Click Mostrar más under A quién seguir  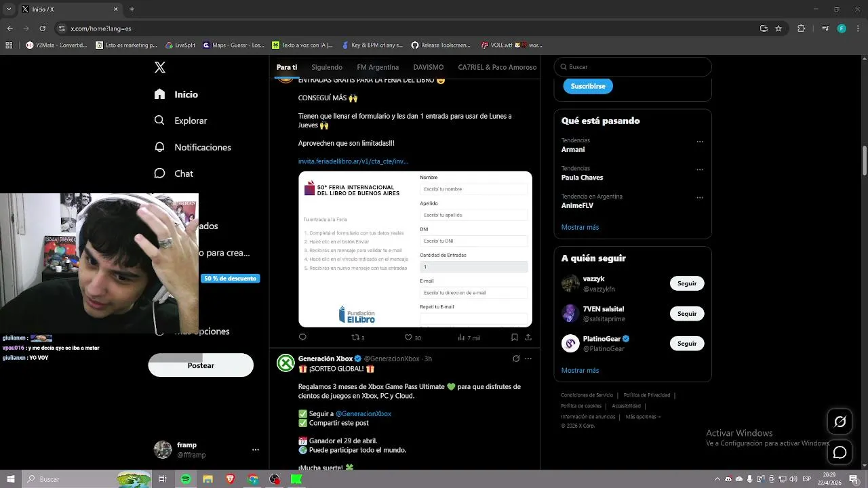tap(580, 370)
